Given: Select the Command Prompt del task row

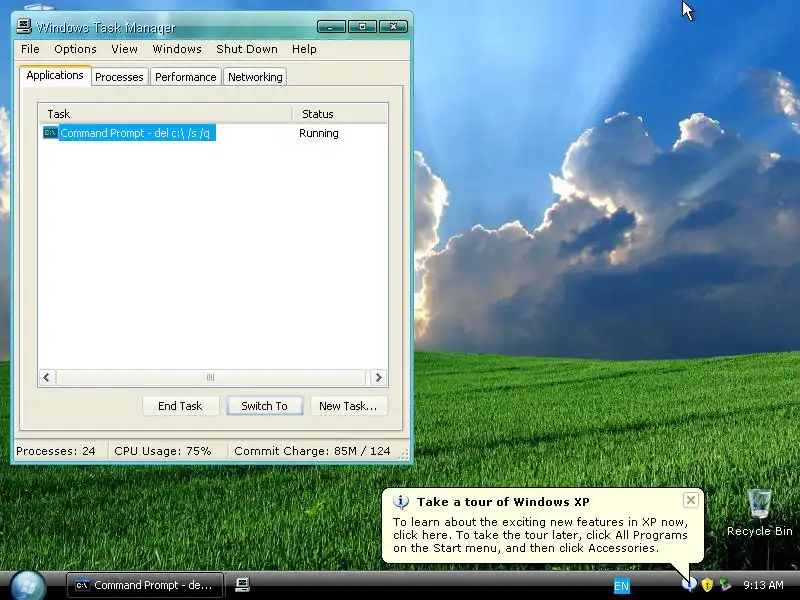Looking at the screenshot, I should 213,133.
